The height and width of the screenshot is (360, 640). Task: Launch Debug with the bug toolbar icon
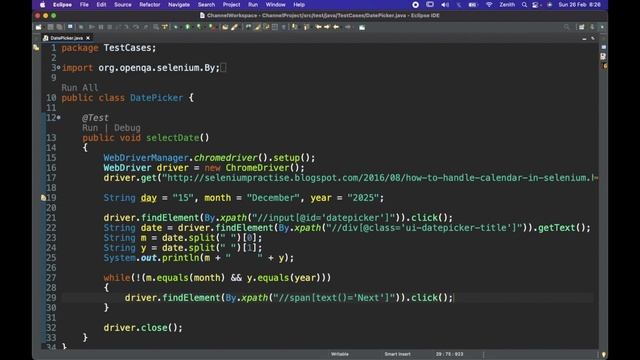(176, 27)
